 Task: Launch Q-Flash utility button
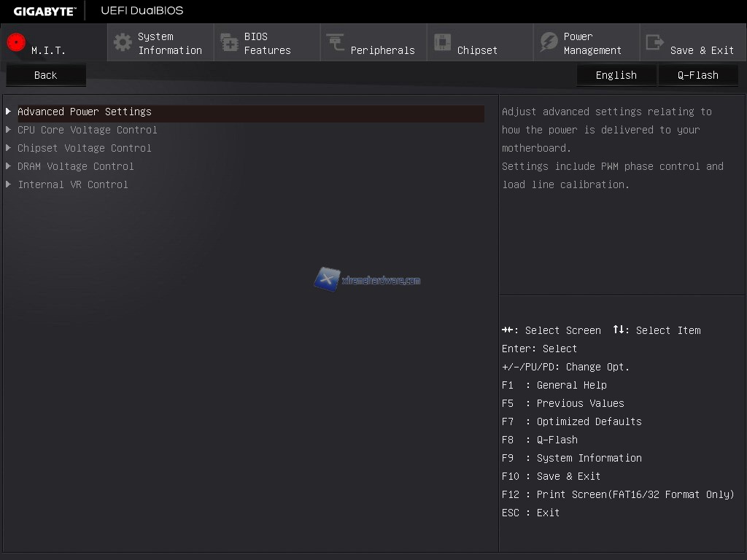point(697,75)
